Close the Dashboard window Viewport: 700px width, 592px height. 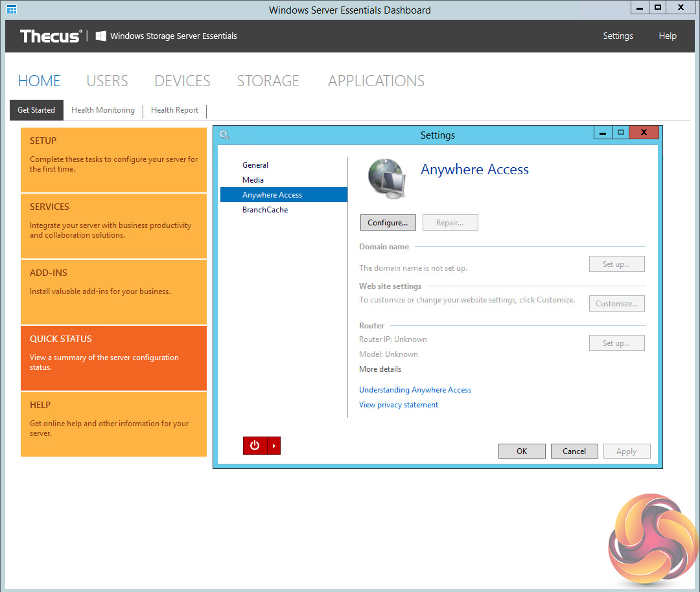681,8
